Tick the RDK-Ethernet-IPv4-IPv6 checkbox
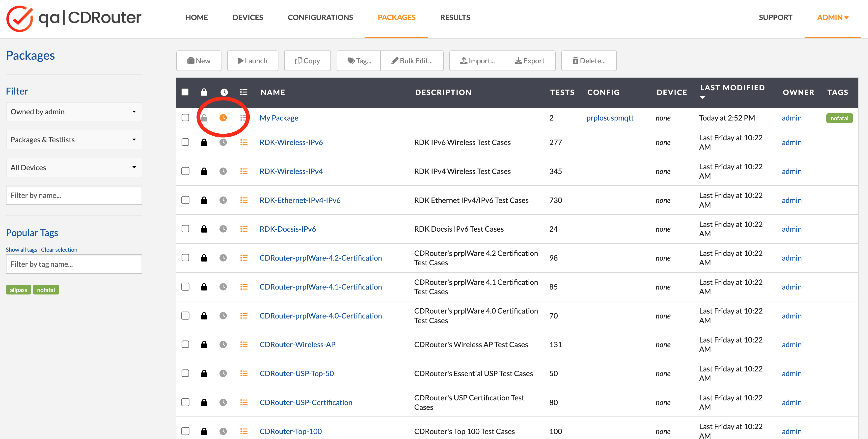 click(185, 200)
